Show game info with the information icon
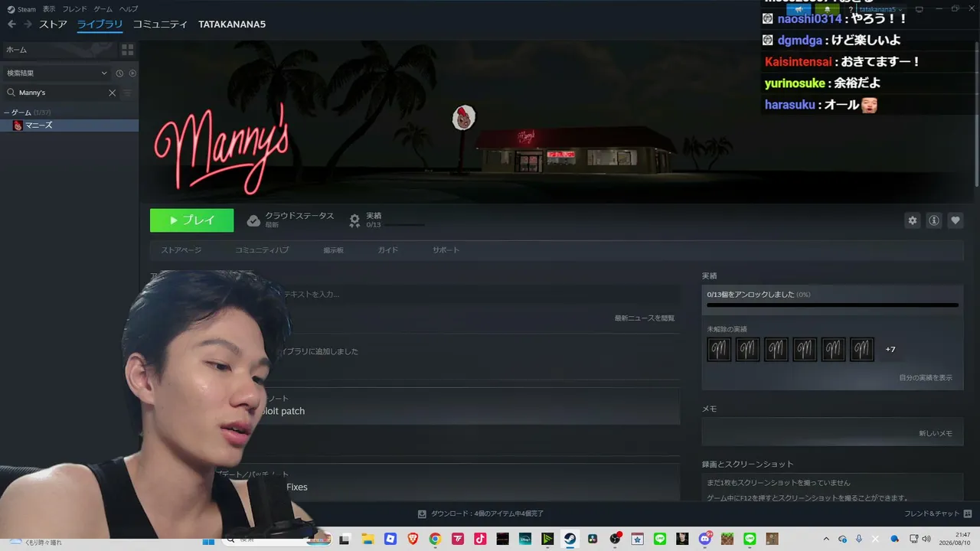980x551 pixels. click(x=934, y=220)
